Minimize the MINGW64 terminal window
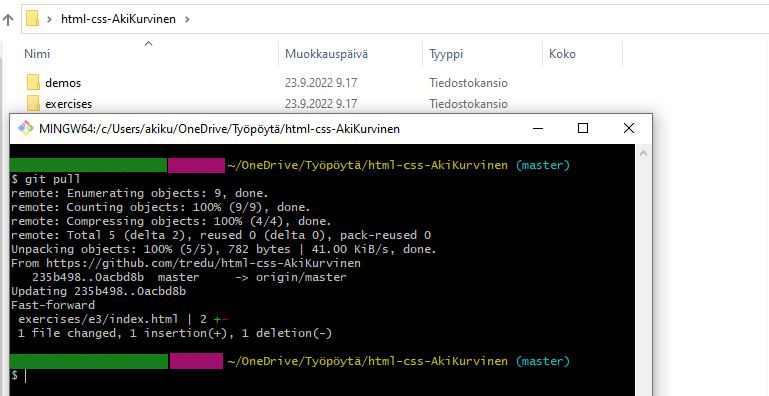 [538, 129]
